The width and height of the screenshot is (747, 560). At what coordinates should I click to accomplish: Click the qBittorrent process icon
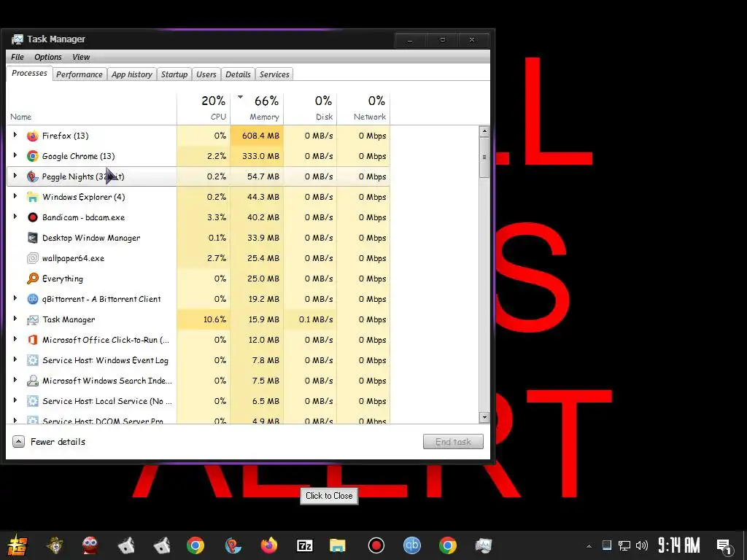[x=32, y=299]
